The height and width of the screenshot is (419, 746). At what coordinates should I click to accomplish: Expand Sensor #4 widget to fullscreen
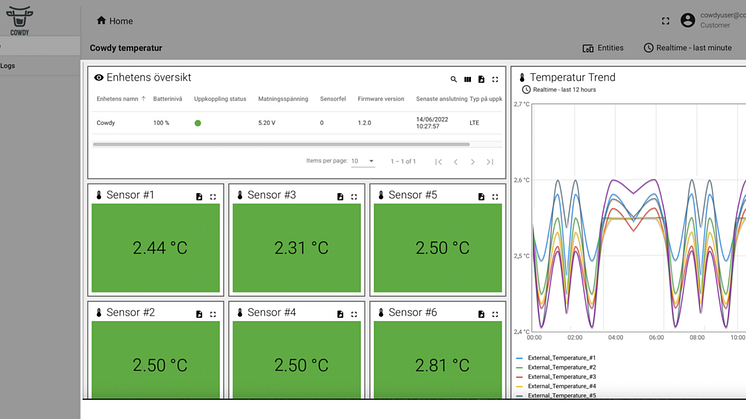[x=354, y=314]
